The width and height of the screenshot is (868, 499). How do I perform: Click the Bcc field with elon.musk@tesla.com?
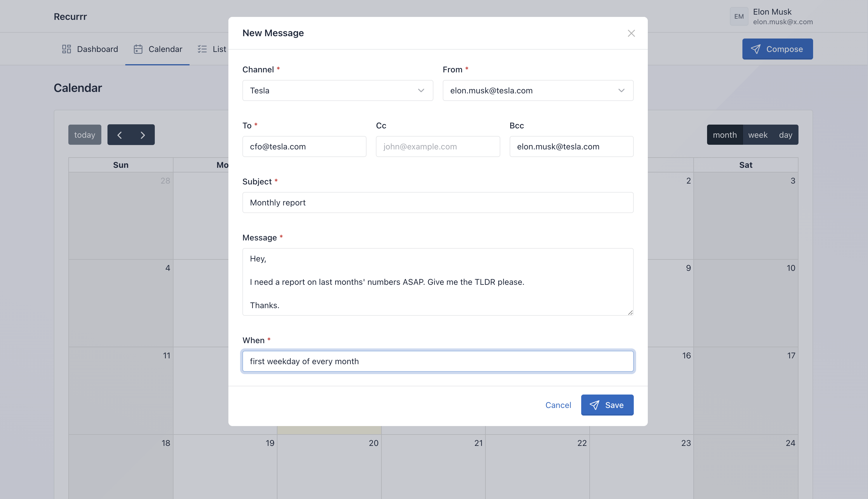[571, 147]
